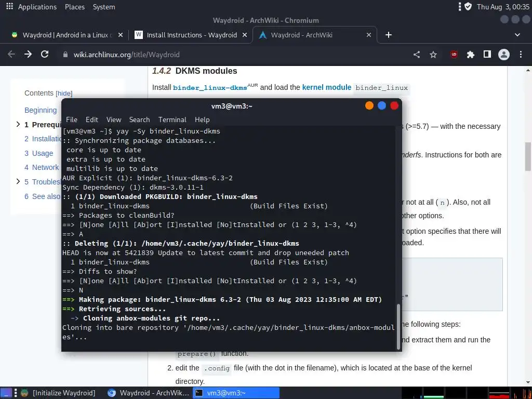Click the page scrollbar up arrow

(x=528, y=70)
